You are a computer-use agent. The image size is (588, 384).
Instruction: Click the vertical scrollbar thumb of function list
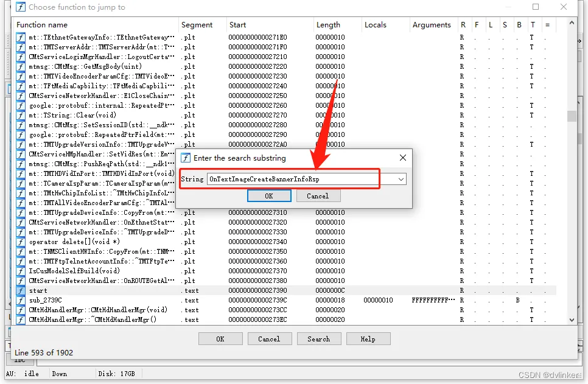point(572,116)
